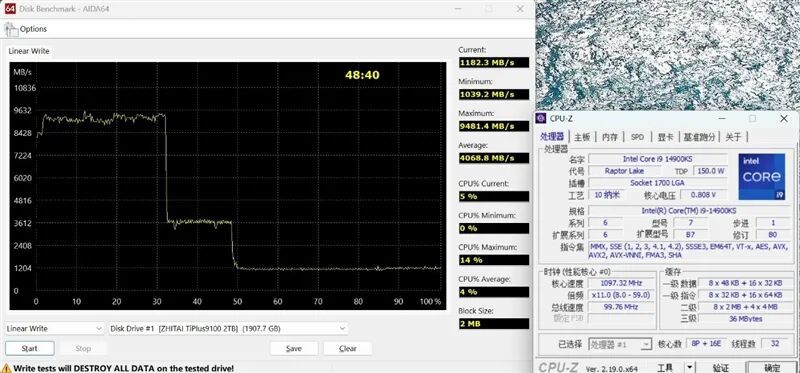Click the Maximum 9481.4 MB/s value
This screenshot has height=373, width=800.
click(x=493, y=126)
